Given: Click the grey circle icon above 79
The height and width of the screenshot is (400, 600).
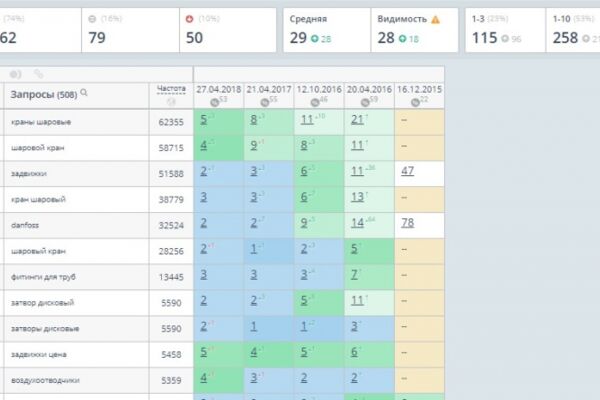Looking at the screenshot, I should pos(92,19).
